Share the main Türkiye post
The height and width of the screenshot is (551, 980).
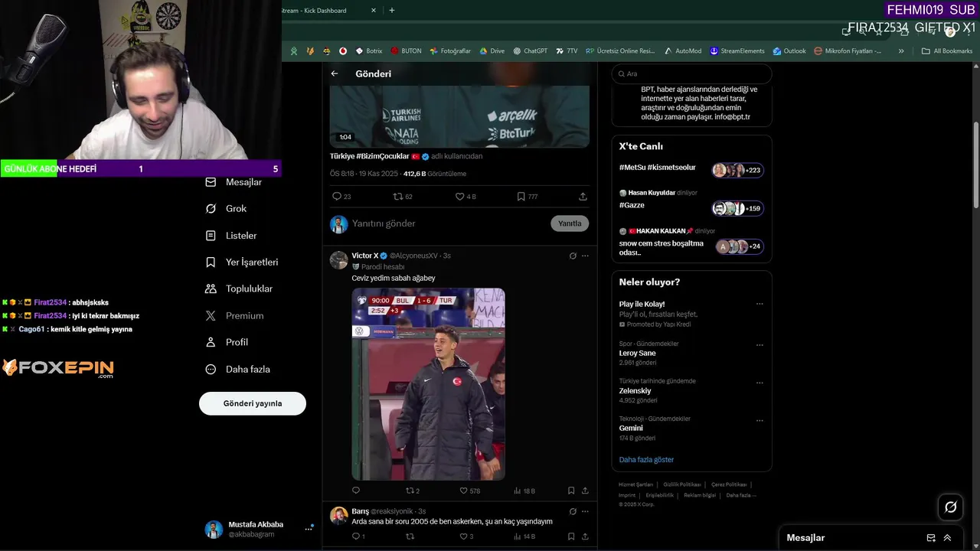[x=583, y=197]
